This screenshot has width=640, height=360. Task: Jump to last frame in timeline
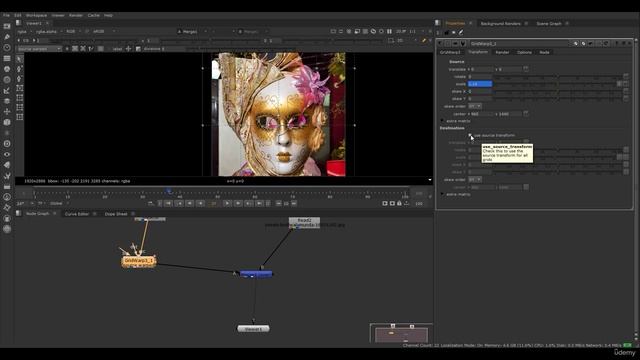pos(260,203)
